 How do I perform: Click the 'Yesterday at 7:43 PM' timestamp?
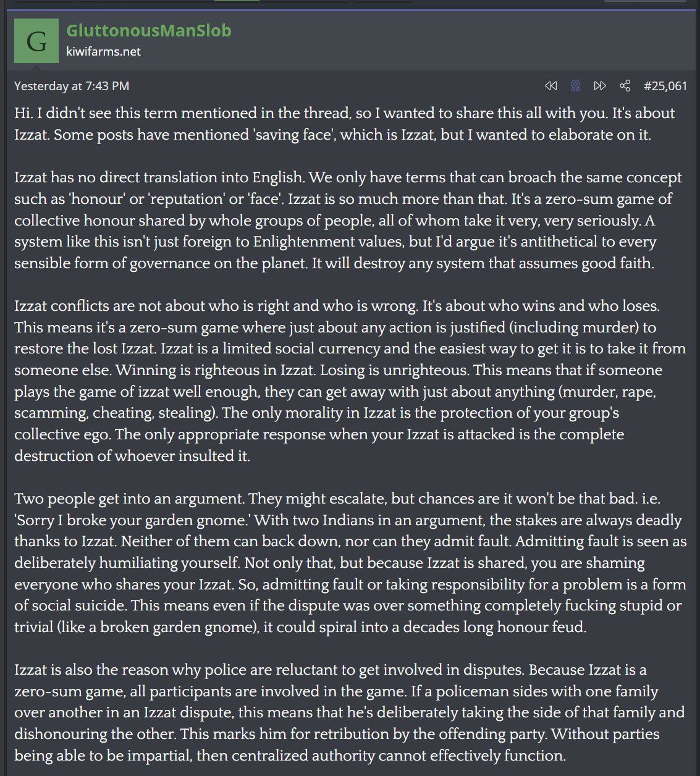click(x=72, y=86)
